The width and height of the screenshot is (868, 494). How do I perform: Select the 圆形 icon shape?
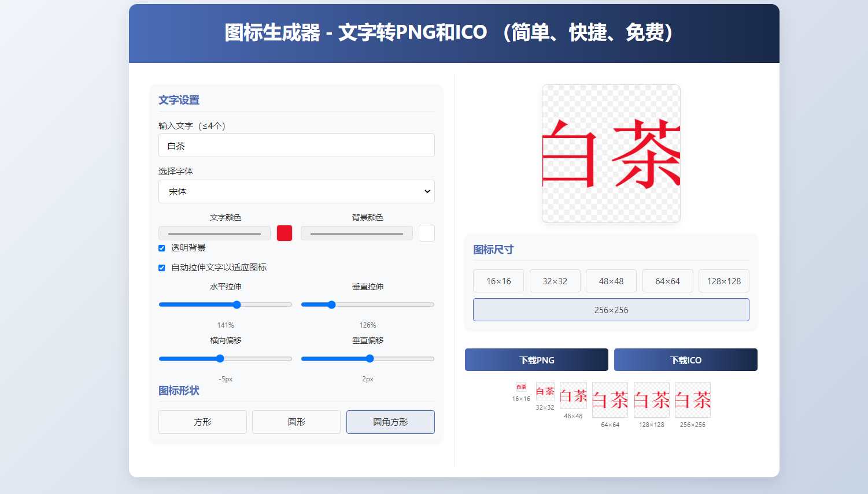pyautogui.click(x=296, y=422)
